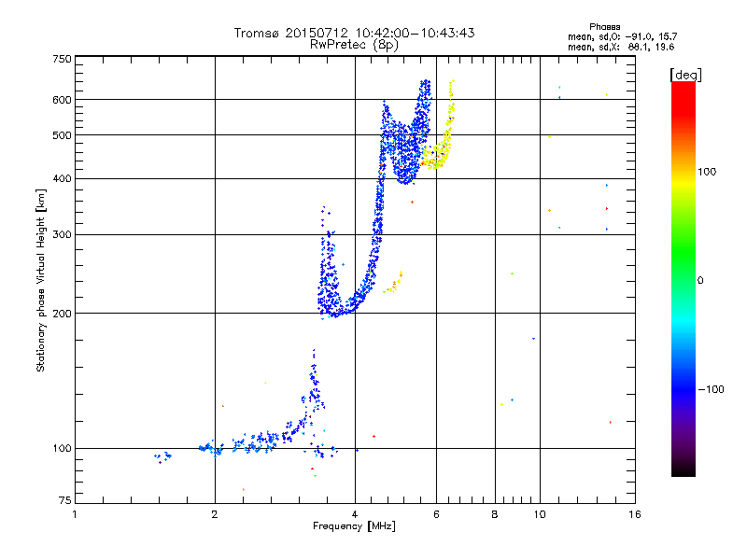The height and width of the screenshot is (560, 747).
Task: Click the x-axis tick label '2'
Action: (215, 514)
